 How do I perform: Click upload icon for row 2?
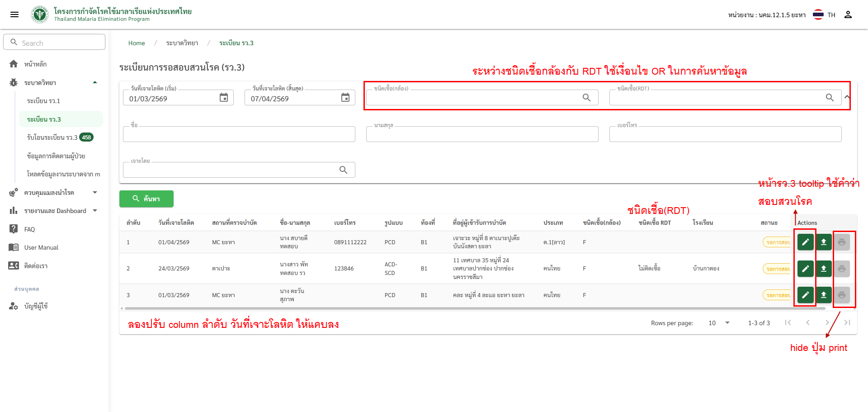point(824,269)
